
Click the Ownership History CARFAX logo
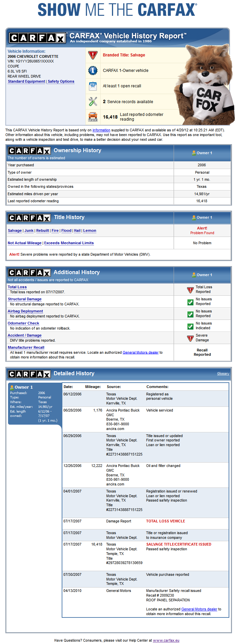coord(29,151)
